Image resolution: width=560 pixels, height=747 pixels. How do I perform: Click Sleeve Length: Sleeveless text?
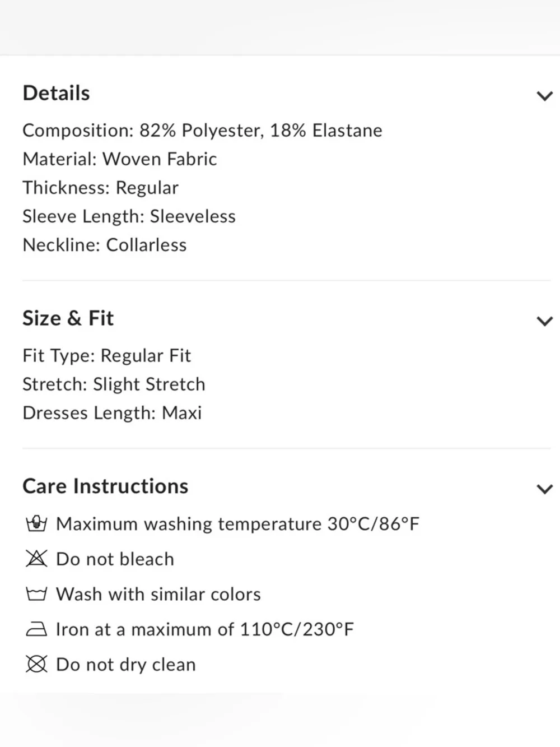click(129, 216)
